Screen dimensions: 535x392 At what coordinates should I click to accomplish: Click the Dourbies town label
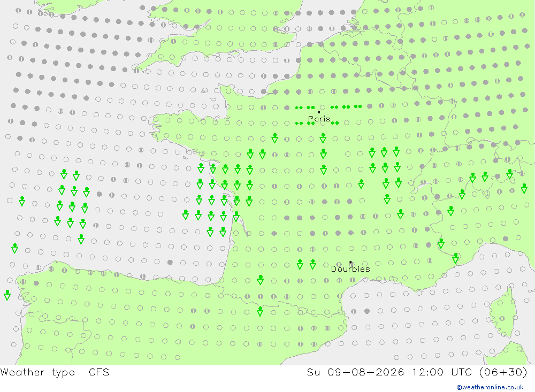[x=350, y=269]
